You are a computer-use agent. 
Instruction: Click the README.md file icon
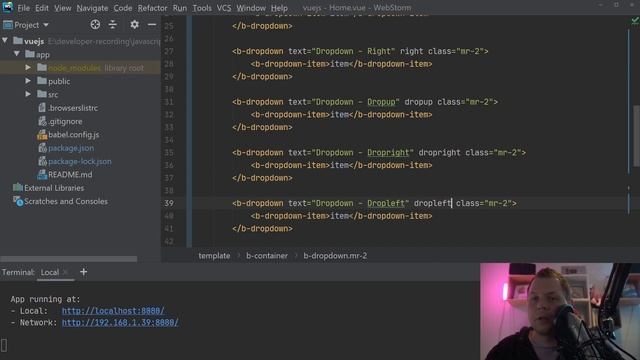point(42,175)
